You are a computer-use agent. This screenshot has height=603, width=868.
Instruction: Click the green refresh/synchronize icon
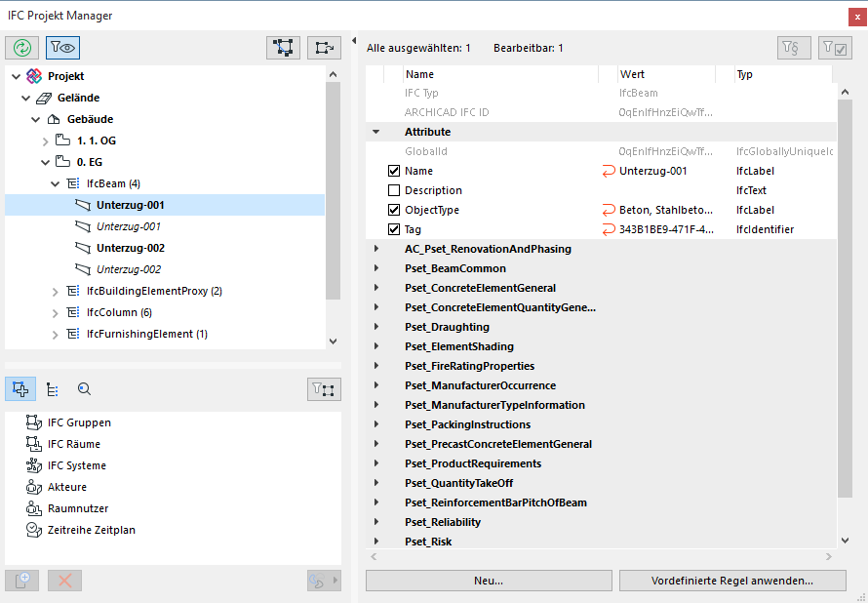[21, 47]
